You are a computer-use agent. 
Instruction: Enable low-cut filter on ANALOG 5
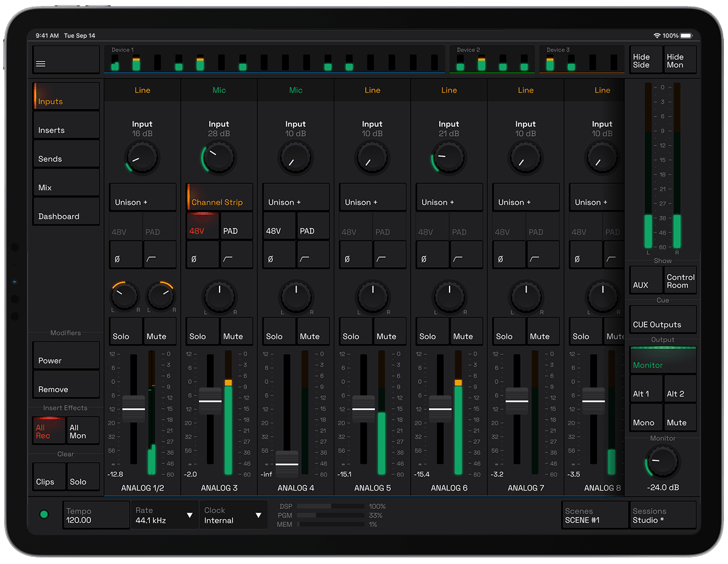click(390, 255)
